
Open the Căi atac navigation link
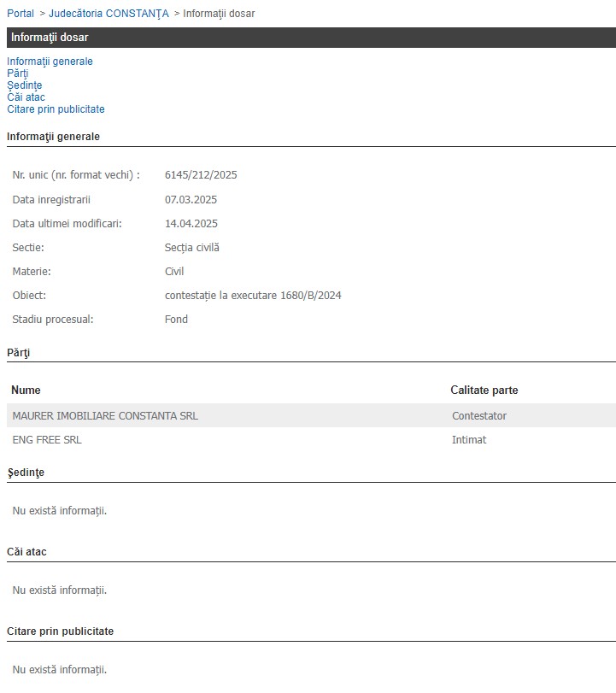(26, 97)
